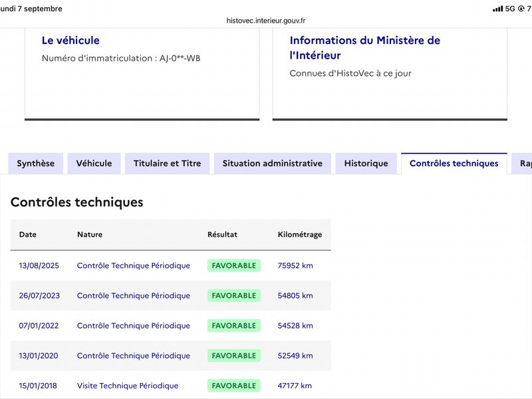532x399 pixels.
Task: Tap the Informations du Ministère de l'Intérieur heading
Action: coord(364,48)
